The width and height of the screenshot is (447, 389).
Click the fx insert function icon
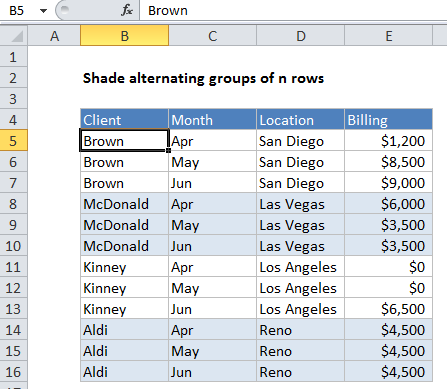coord(127,10)
